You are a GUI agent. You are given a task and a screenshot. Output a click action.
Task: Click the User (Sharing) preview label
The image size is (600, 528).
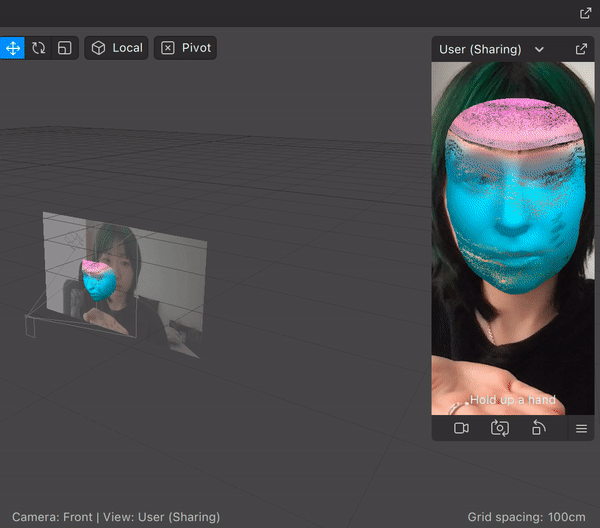tap(480, 49)
